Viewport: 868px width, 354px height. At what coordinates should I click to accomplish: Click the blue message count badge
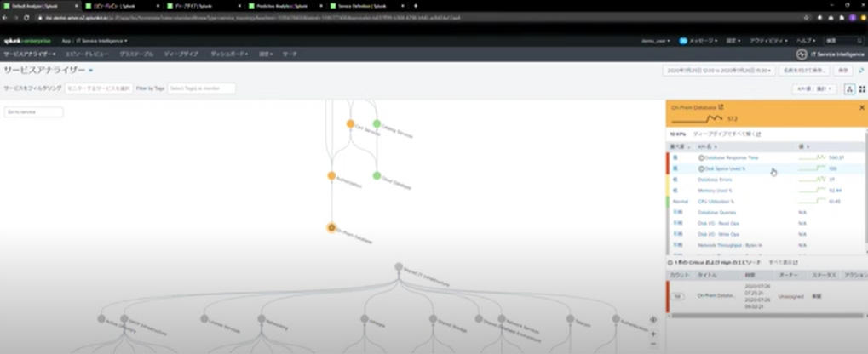click(x=683, y=41)
